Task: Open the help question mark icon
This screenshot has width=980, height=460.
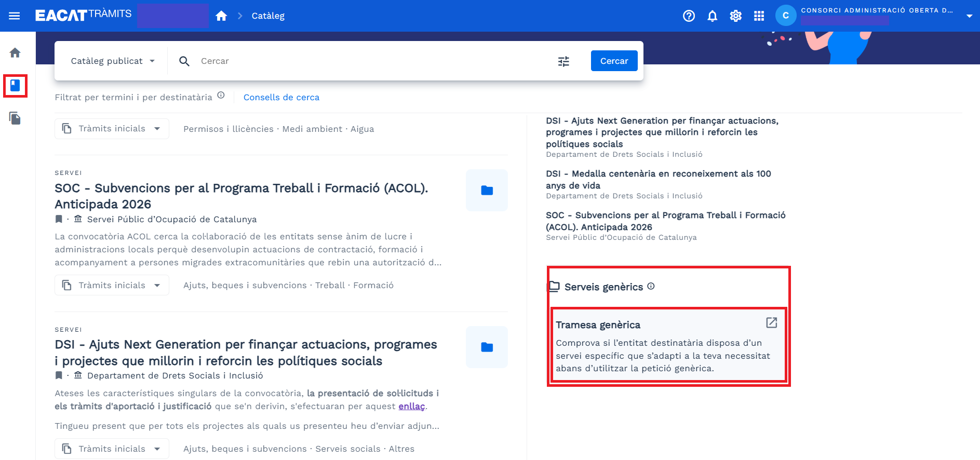Action: (689, 16)
